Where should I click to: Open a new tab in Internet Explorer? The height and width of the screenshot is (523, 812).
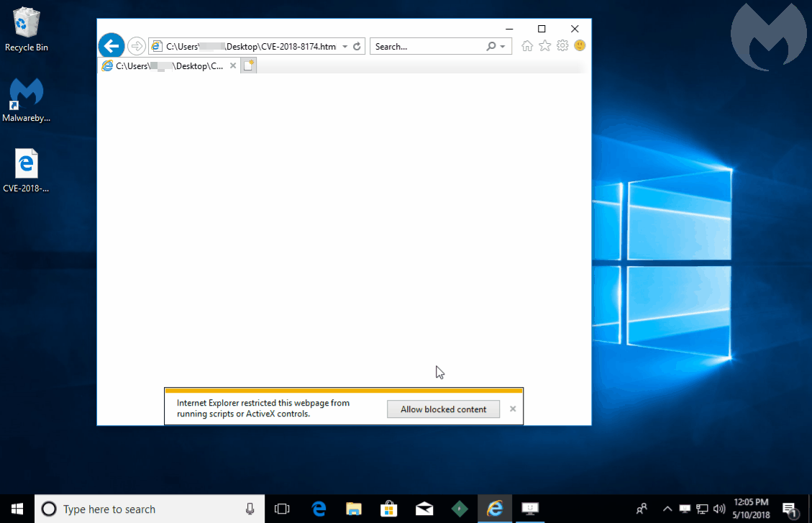pyautogui.click(x=248, y=66)
